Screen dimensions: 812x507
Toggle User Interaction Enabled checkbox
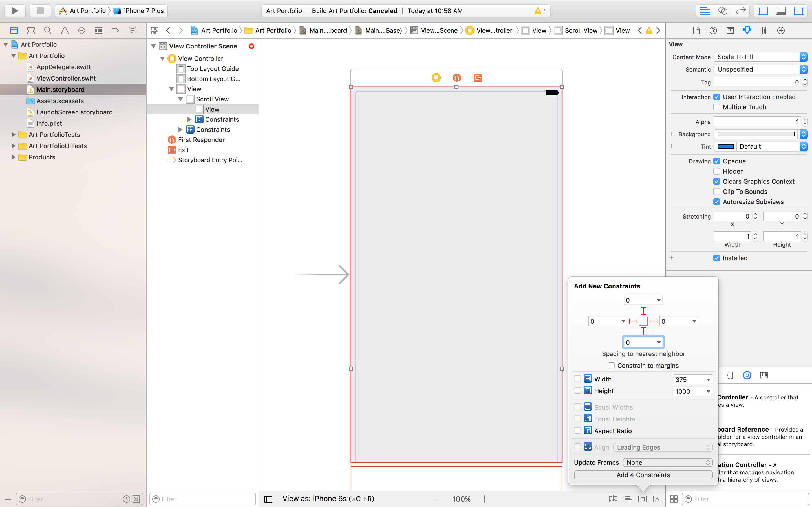(717, 96)
